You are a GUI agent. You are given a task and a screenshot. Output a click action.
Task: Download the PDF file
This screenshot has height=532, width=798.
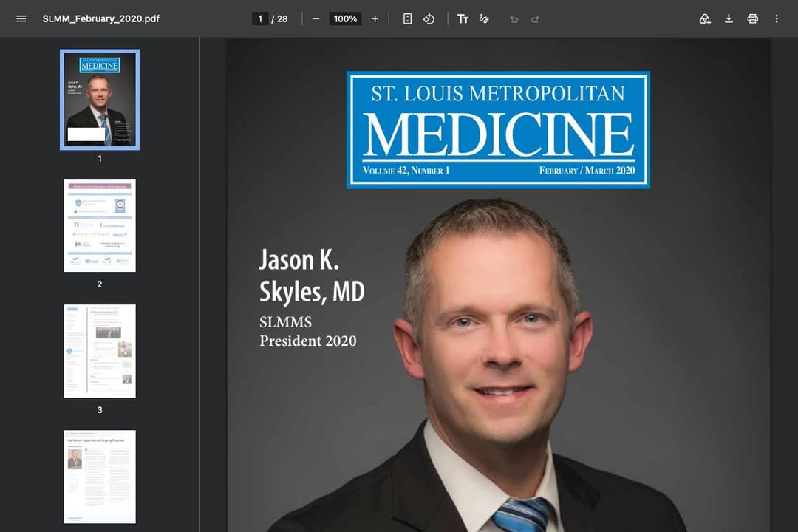[729, 18]
